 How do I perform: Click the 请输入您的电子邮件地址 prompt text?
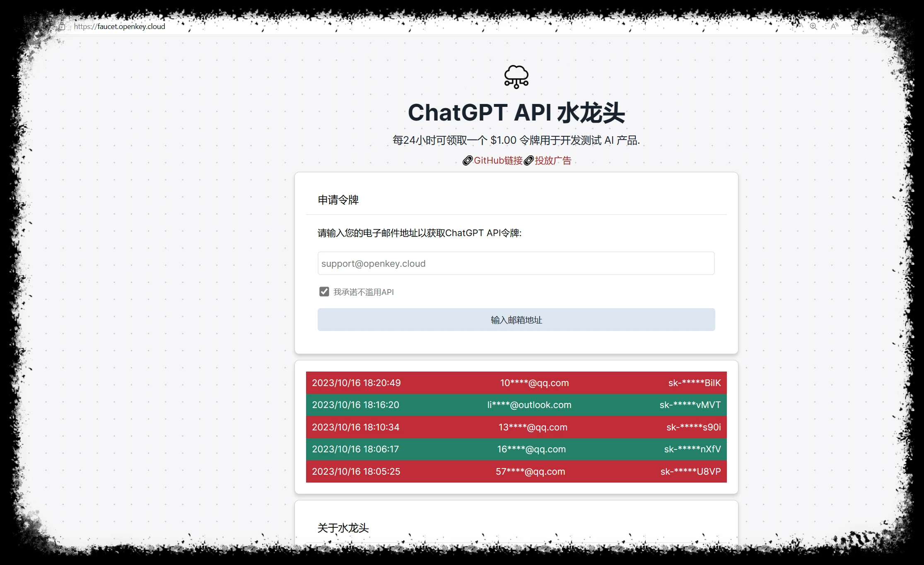click(420, 233)
